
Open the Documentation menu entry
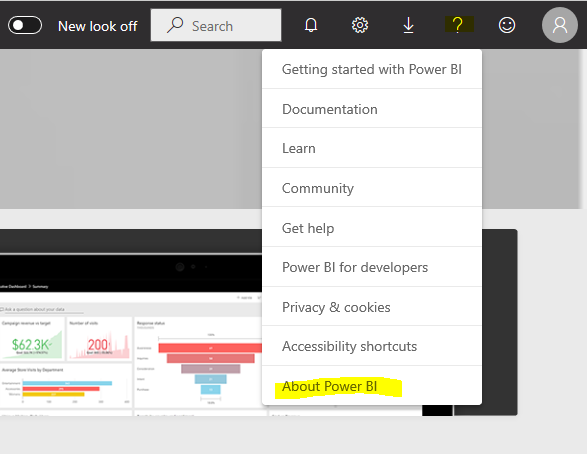coord(372,109)
